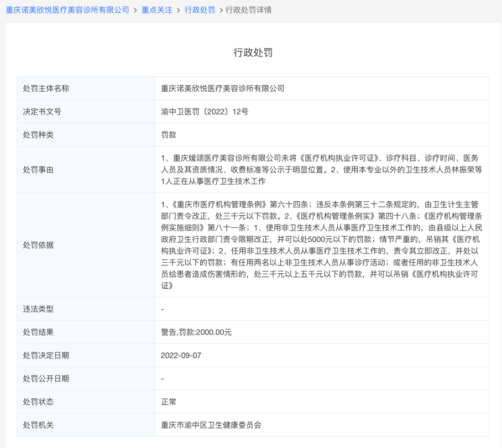Click the result value 警告,罚款:2000.00元

tap(196, 332)
